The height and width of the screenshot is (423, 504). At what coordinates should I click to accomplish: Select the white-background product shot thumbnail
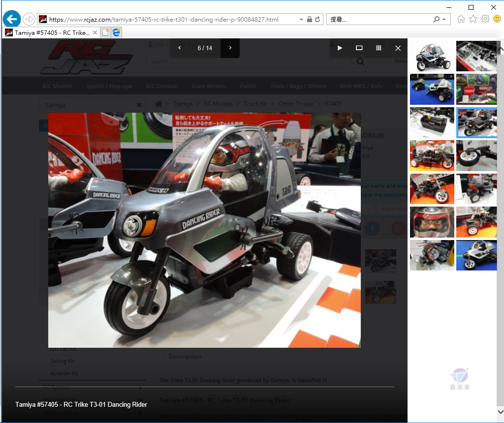[x=432, y=56]
